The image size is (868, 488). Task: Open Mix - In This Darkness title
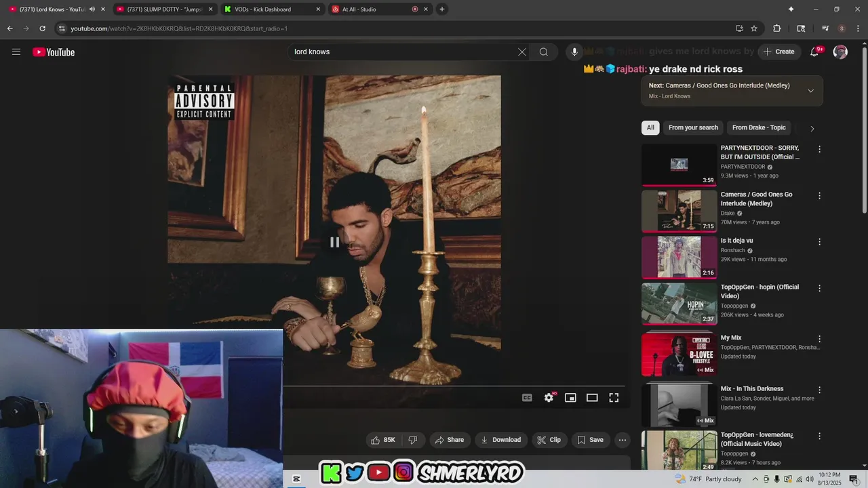pos(752,389)
